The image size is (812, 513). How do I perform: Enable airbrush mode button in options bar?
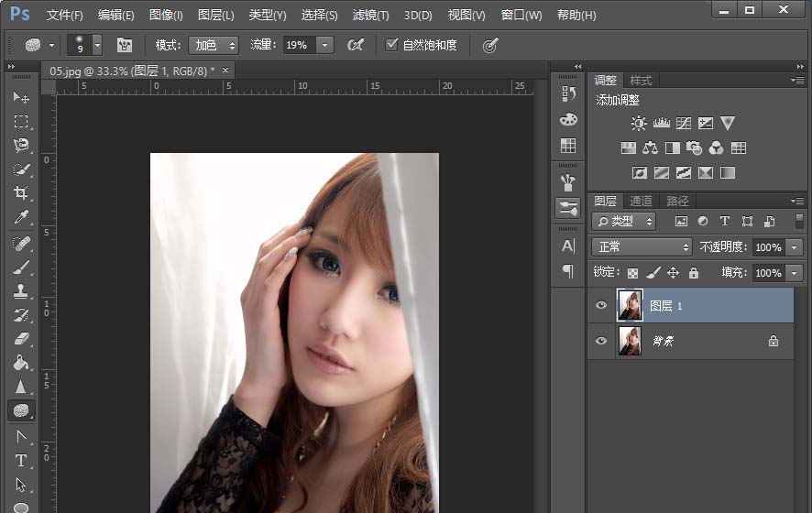[356, 45]
